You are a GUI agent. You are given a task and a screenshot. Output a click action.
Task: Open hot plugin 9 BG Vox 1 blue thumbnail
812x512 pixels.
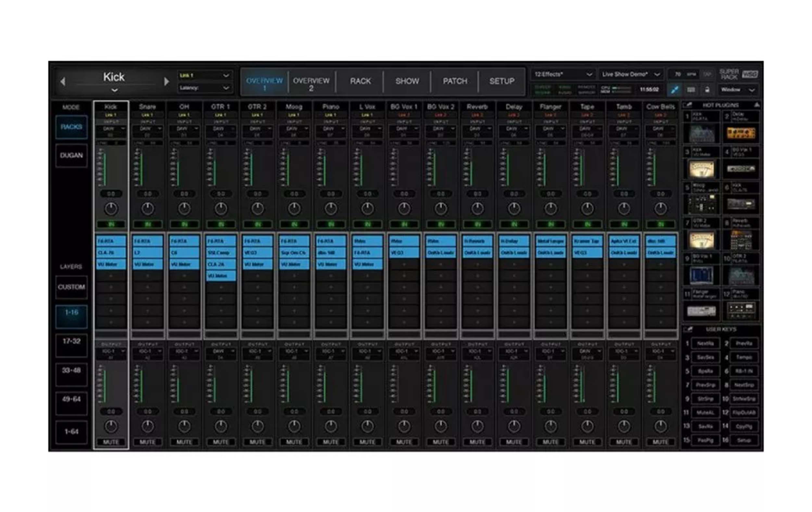701,275
